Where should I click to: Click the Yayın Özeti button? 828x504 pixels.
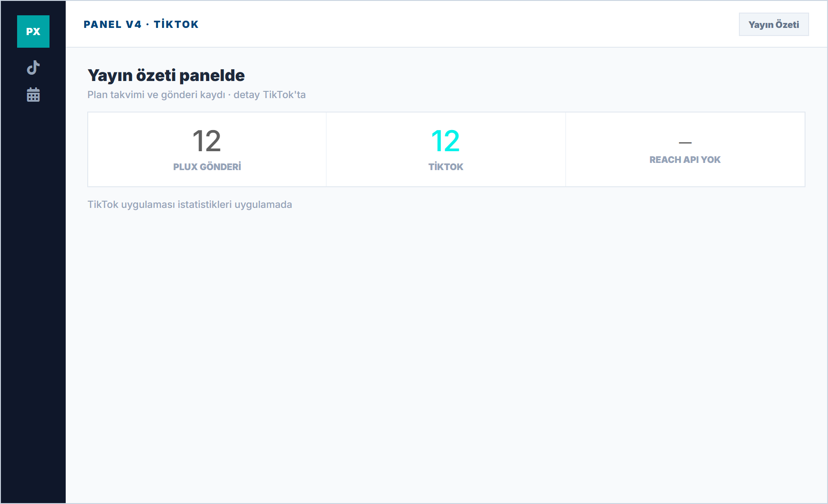774,24
